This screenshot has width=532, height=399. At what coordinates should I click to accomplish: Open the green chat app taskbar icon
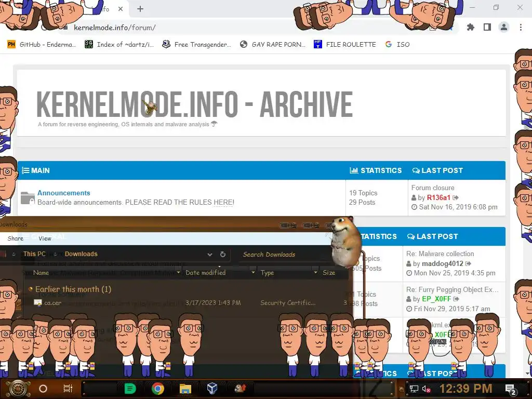pyautogui.click(x=129, y=389)
